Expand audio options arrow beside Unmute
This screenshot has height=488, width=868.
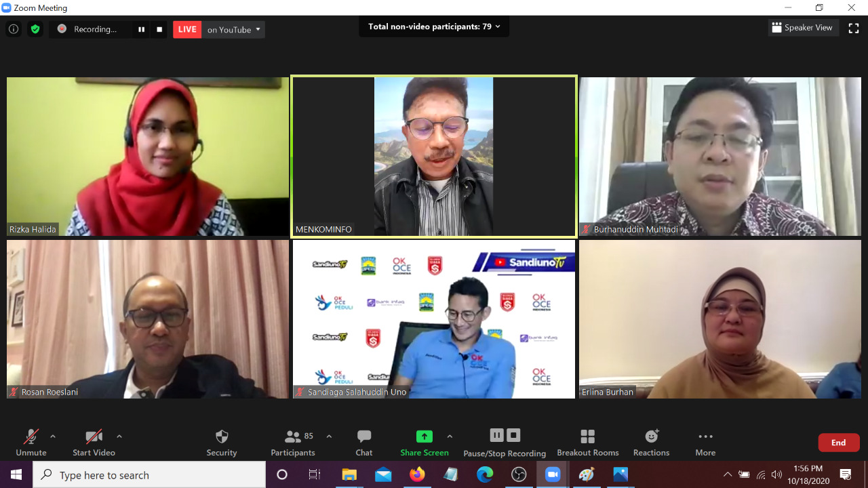(53, 436)
